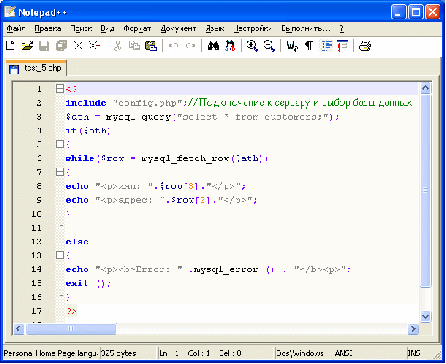Copy selection using the Copy toolbar icon
446x364 pixels.
tap(134, 46)
